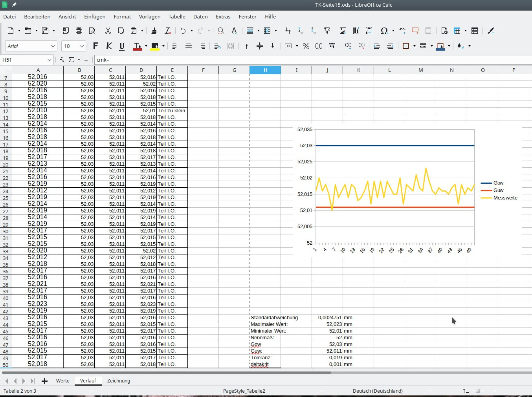Expand the undo history arrow
This screenshot has height=397, width=532.
191,31
